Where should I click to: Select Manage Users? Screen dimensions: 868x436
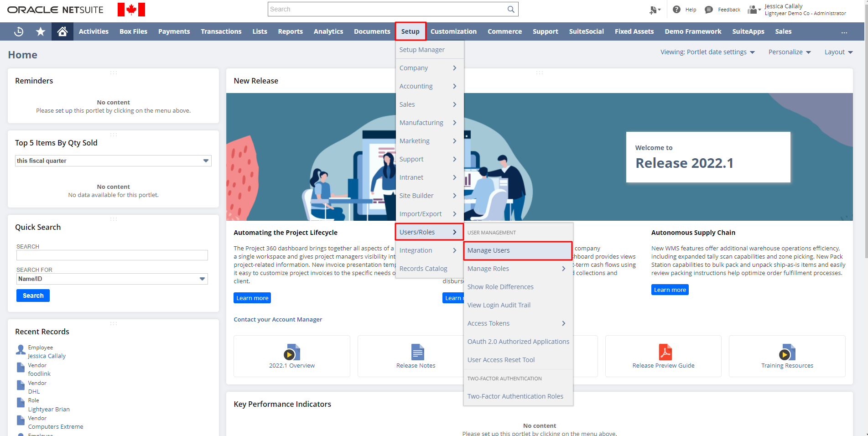(x=518, y=250)
